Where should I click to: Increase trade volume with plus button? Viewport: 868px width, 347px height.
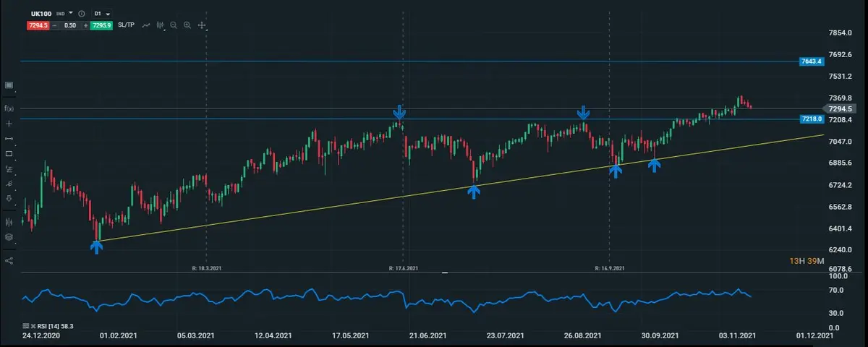(85, 25)
